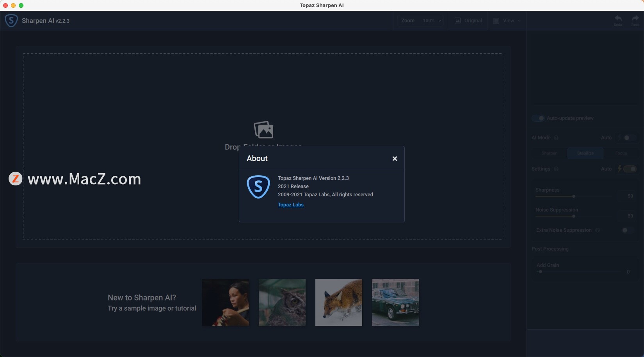Click the "2021 Release" text
The image size is (644, 357).
point(293,186)
